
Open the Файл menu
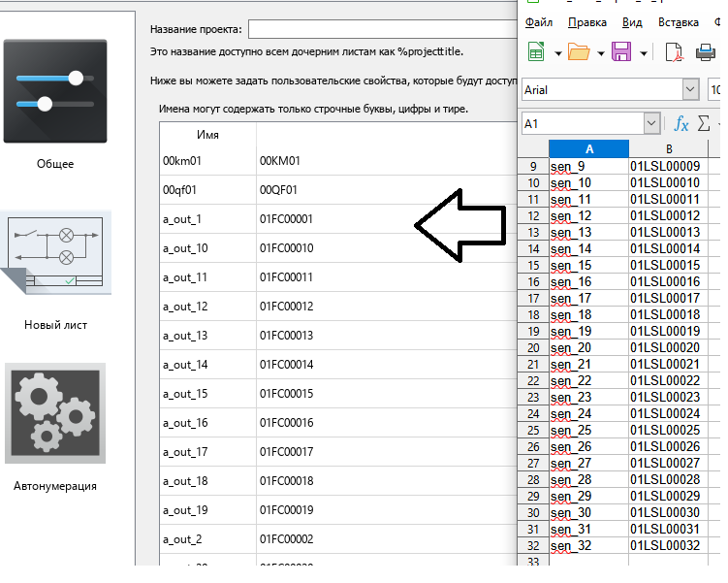[x=538, y=22]
